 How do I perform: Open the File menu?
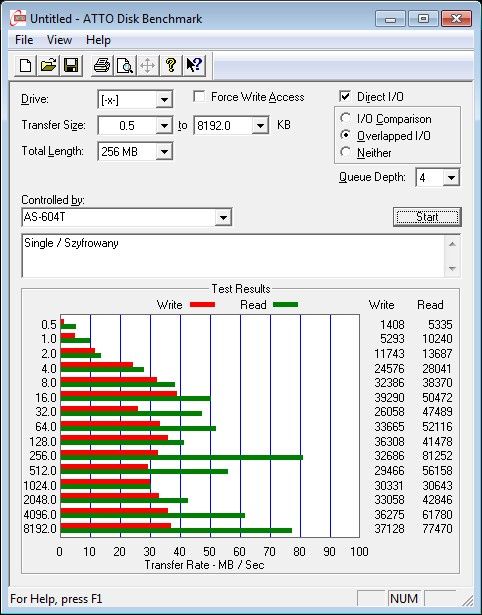point(24,40)
